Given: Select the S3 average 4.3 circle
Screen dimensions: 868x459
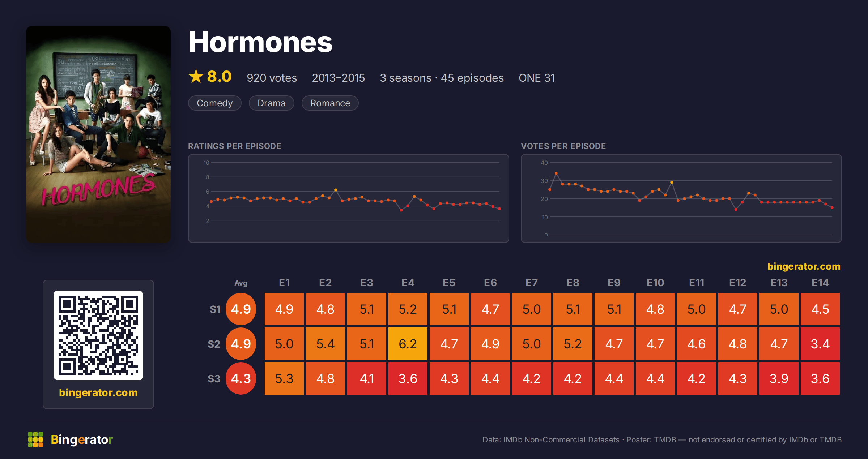Looking at the screenshot, I should 241,378.
